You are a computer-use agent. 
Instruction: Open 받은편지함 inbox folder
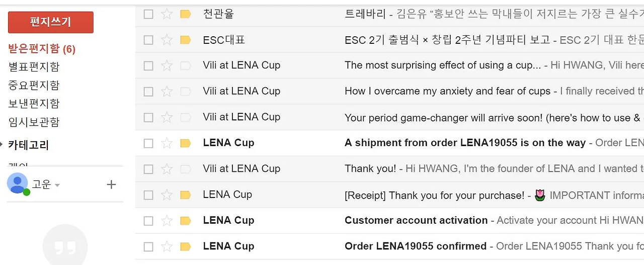point(42,49)
